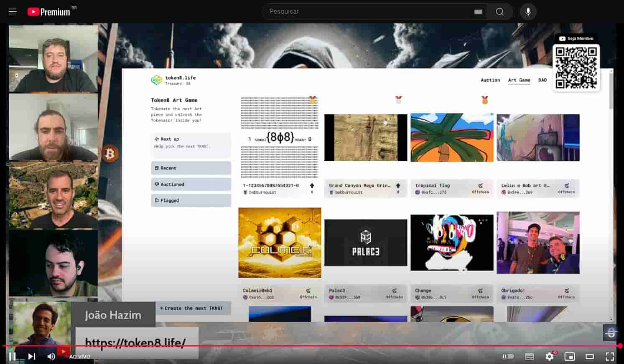This screenshot has height=364, width=624.
Task: Open the Auction nav item
Action: tap(490, 80)
